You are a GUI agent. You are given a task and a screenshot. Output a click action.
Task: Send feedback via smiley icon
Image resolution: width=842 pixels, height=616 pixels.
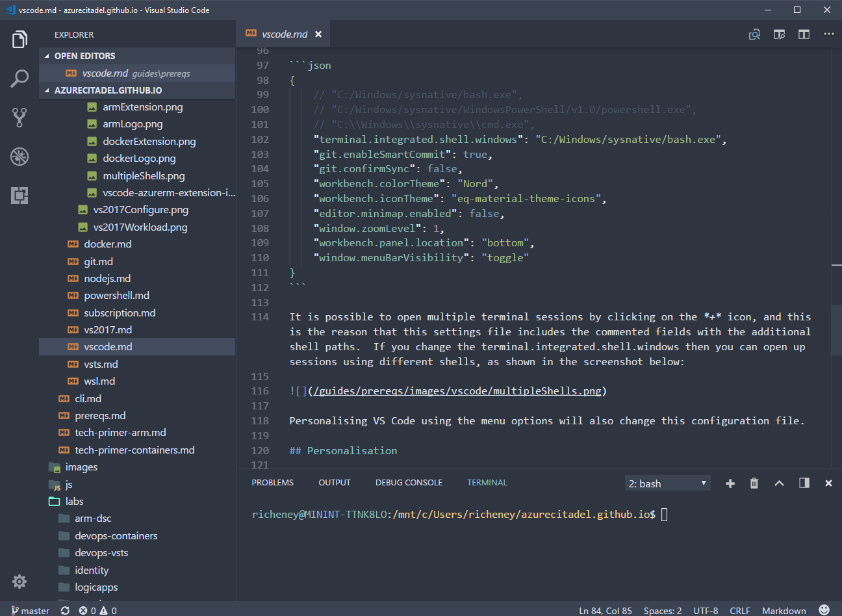[x=824, y=610]
